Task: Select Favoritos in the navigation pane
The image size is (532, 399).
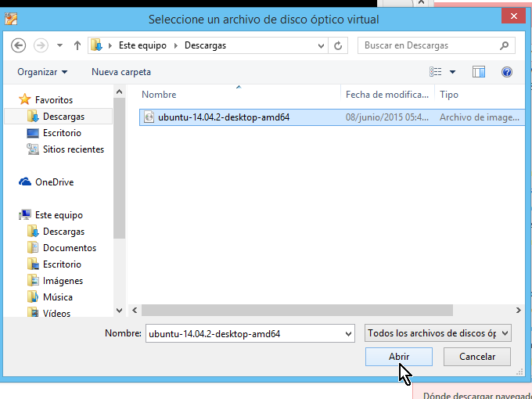Action: coord(54,100)
